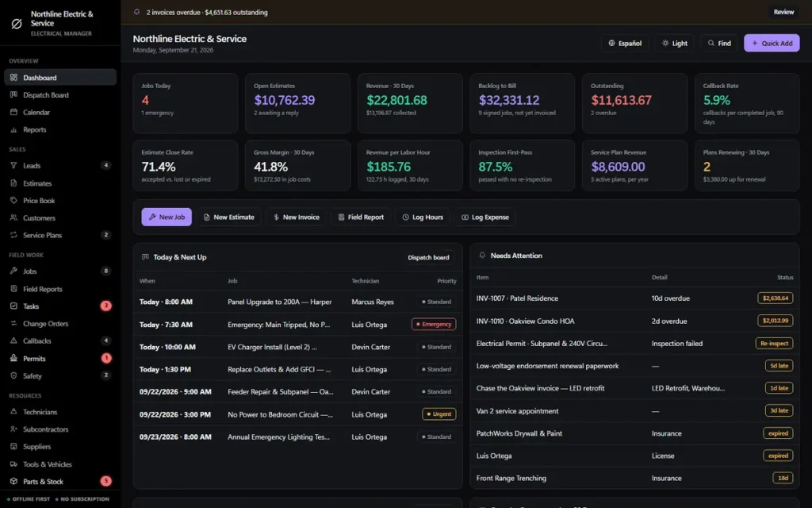This screenshot has width=812, height=508.
Task: Open the Dashboard sidebar item
Action: coord(60,77)
